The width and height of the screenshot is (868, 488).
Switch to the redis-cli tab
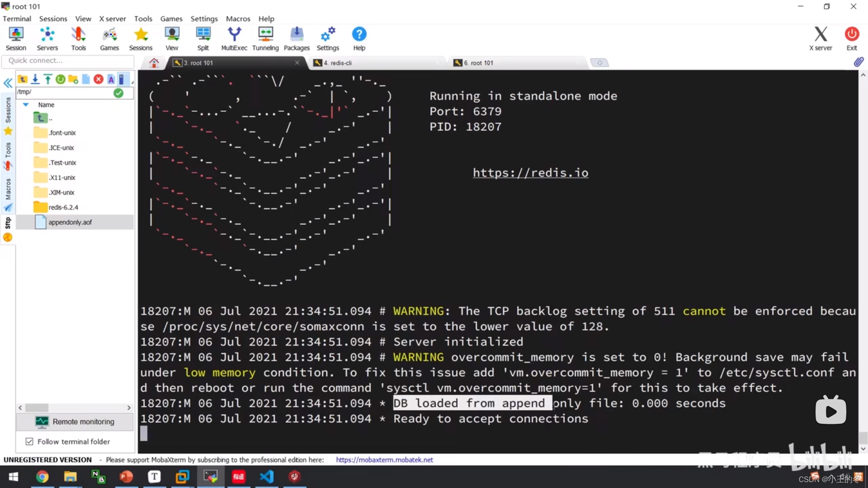click(x=337, y=62)
